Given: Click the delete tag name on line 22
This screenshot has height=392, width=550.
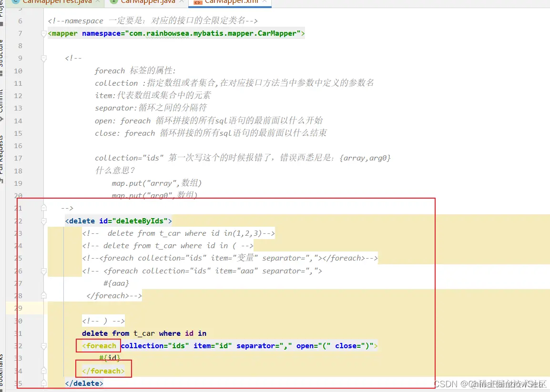Looking at the screenshot, I should [x=81, y=221].
